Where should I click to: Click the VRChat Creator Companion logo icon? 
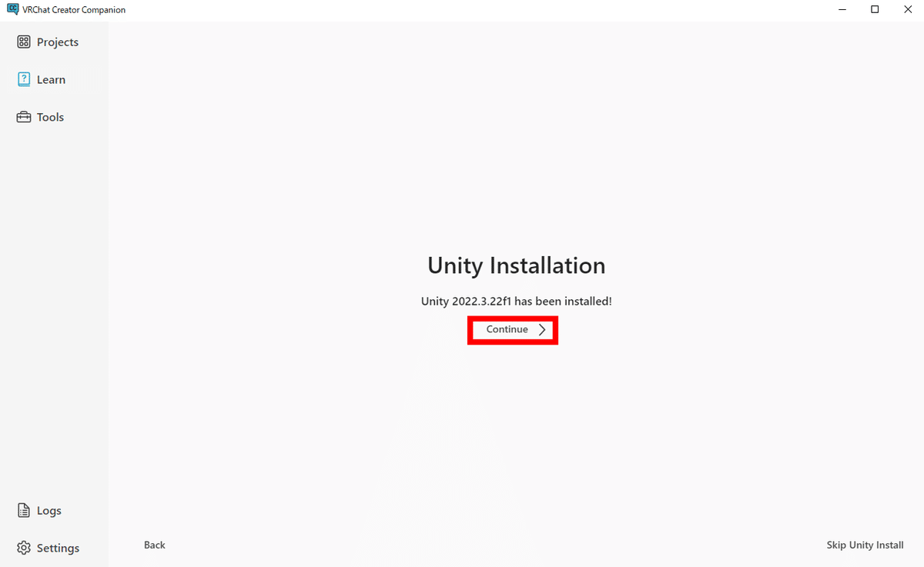coord(12,9)
